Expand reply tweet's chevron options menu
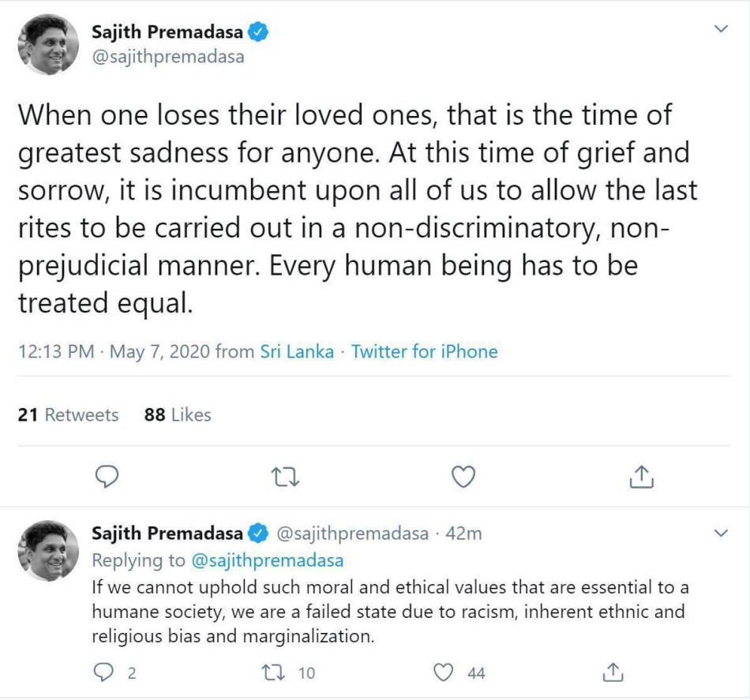This screenshot has height=700, width=750. [720, 533]
